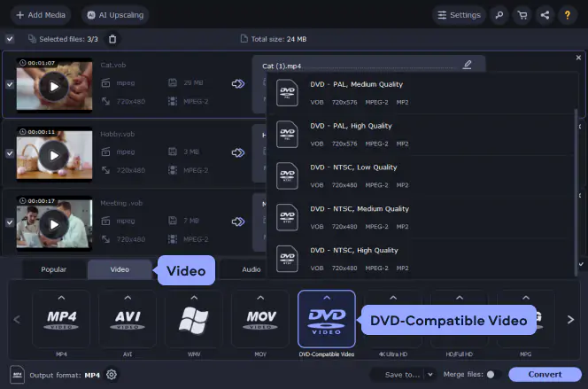Viewport: 588px width, 389px height.
Task: Open the help question mark icon
Action: 568,15
